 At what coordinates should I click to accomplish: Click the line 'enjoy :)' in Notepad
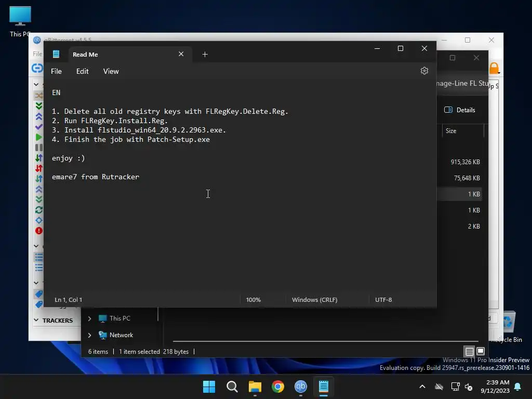tap(69, 158)
